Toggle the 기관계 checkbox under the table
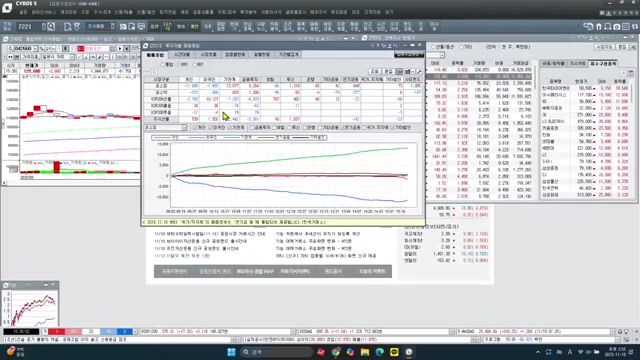This screenshot has height=360, width=640. point(230,128)
